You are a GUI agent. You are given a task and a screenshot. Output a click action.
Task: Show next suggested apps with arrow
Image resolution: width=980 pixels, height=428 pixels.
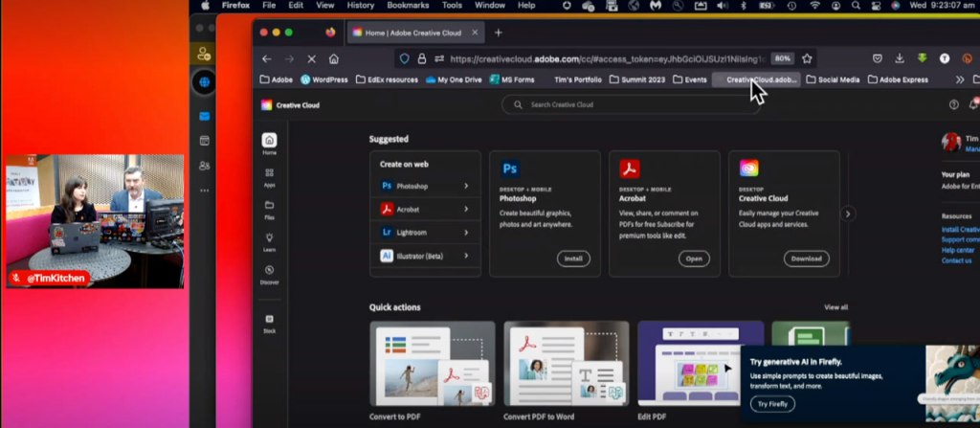click(x=847, y=214)
